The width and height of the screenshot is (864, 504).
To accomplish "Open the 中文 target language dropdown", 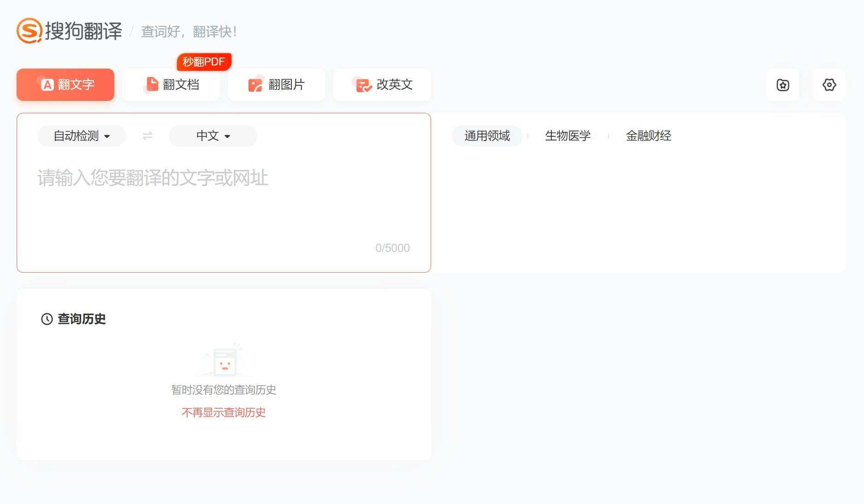I will click(213, 135).
